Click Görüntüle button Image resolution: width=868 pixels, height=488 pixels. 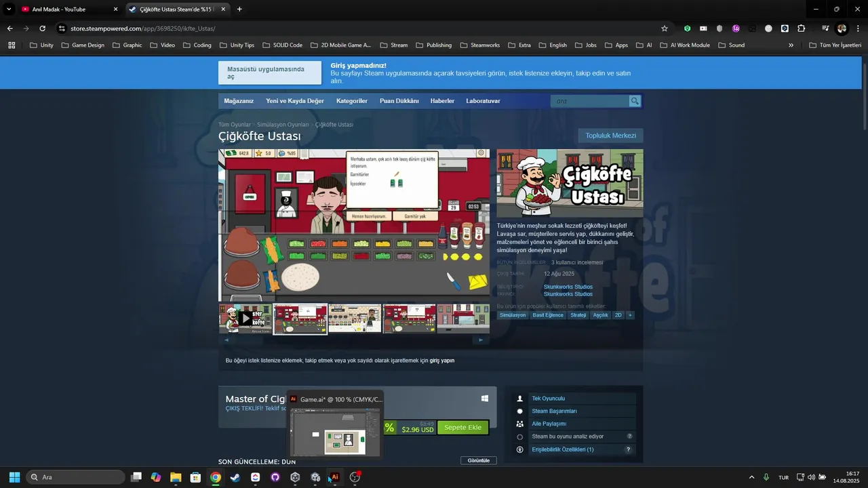click(x=479, y=460)
